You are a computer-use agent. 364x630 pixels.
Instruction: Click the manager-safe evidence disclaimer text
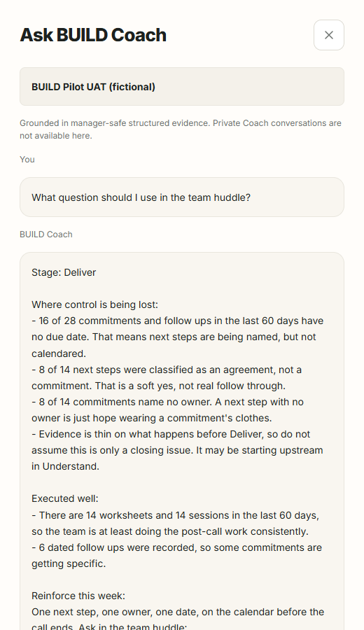click(181, 129)
